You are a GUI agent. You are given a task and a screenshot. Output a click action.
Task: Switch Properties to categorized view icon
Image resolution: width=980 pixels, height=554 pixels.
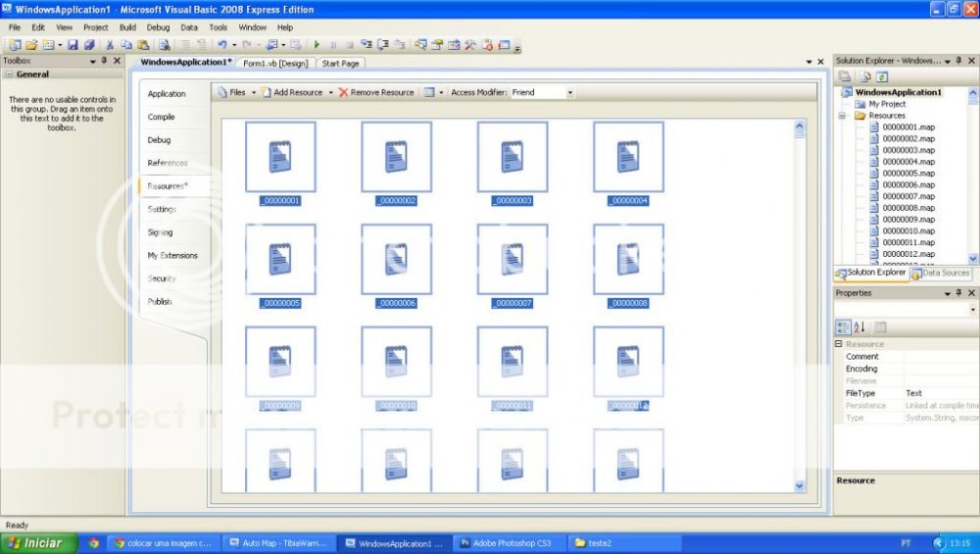pos(843,327)
